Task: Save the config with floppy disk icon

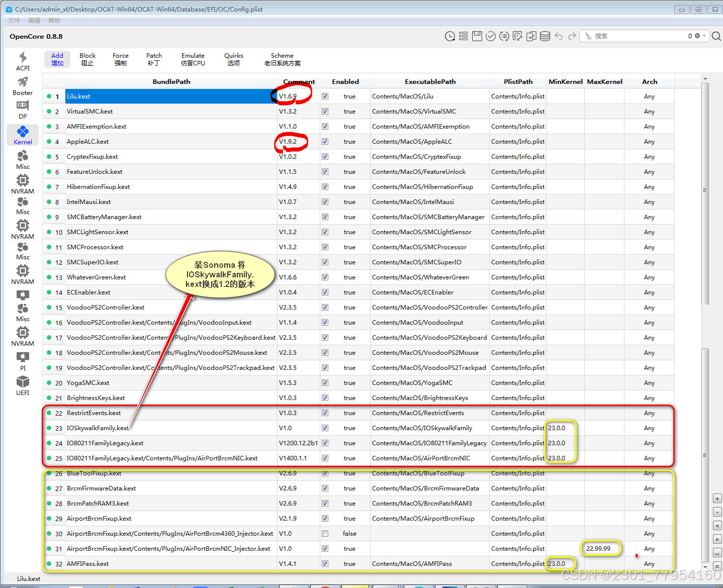Action: (477, 36)
